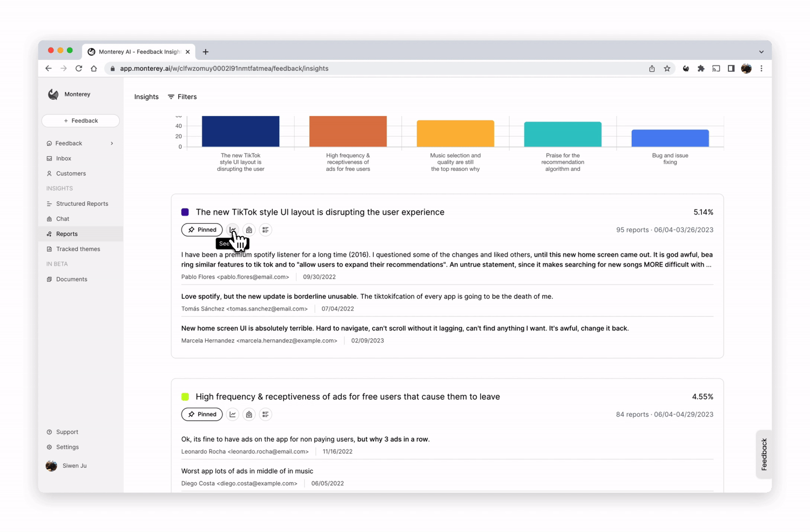Image resolution: width=810 pixels, height=532 pixels.
Task: Click target icon on TikTok UI layout insight
Action: pyautogui.click(x=249, y=230)
